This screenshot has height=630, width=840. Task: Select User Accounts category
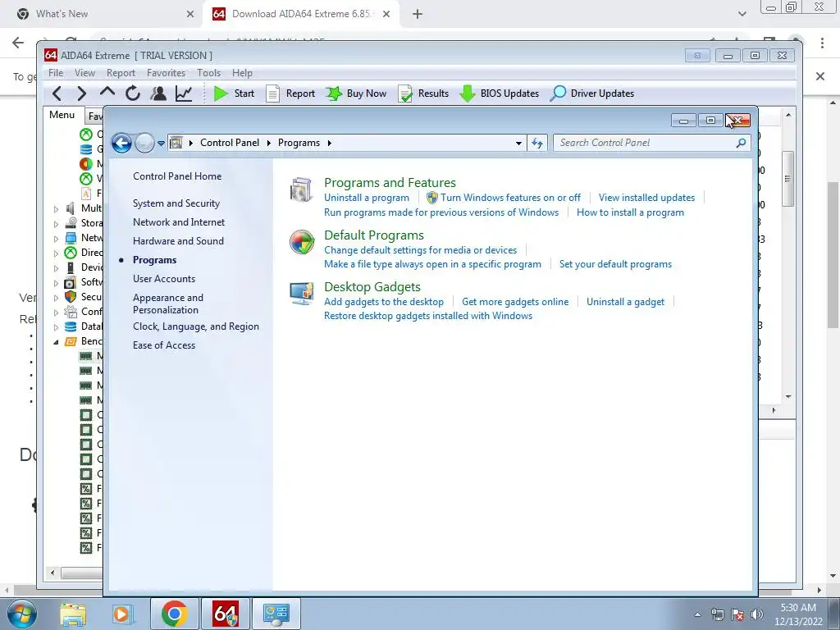(x=164, y=279)
